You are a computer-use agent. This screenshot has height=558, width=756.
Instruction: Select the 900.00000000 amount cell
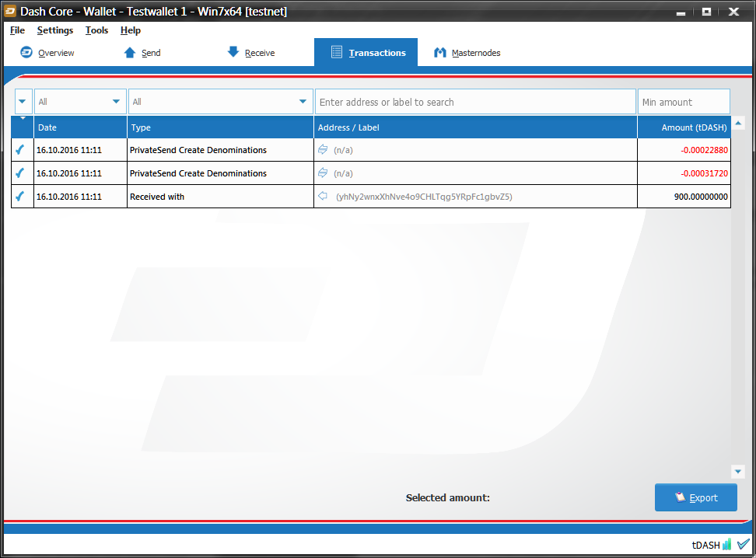click(x=684, y=196)
